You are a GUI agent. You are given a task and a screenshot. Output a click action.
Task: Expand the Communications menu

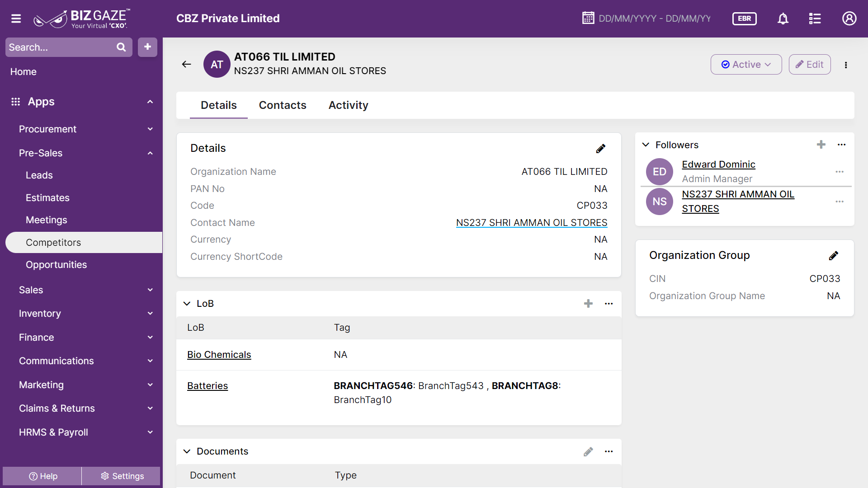pos(150,361)
